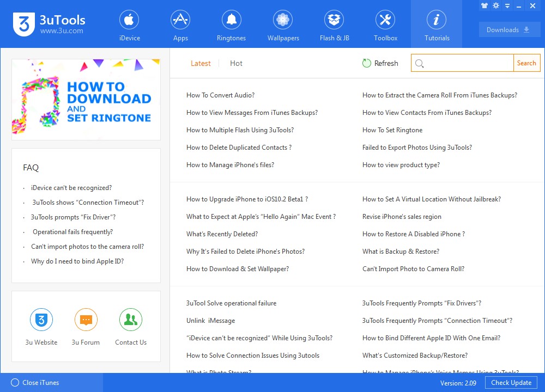This screenshot has height=392, width=545.
Task: Open the title bar dropdown menu arrow
Action: click(507, 6)
